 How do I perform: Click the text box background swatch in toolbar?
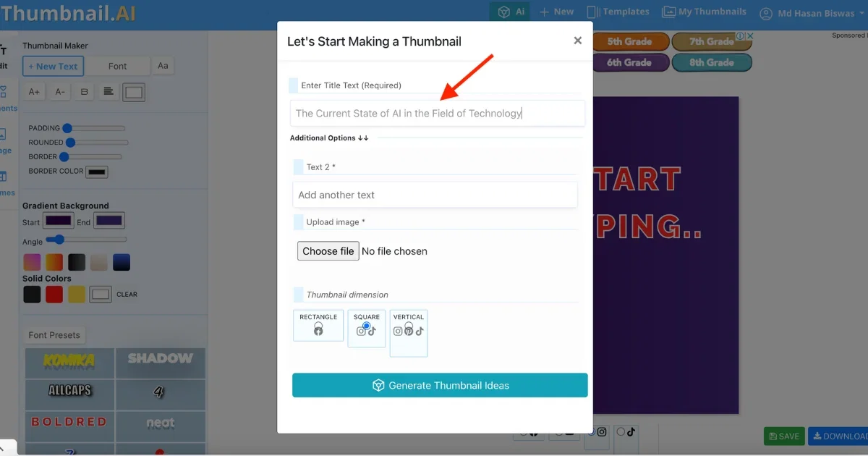pos(134,92)
